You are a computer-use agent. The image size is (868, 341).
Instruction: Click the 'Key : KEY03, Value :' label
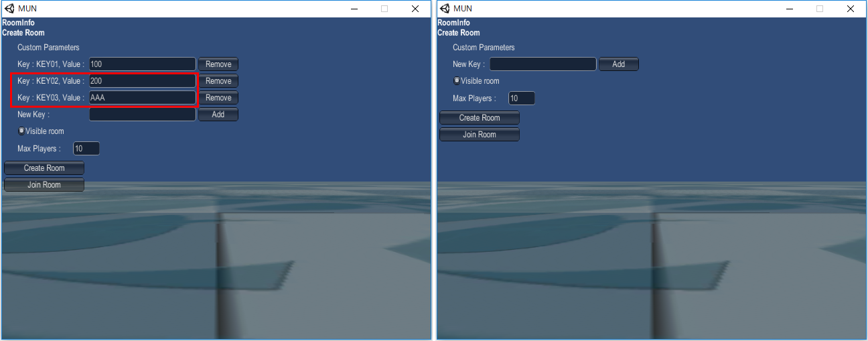pos(51,98)
